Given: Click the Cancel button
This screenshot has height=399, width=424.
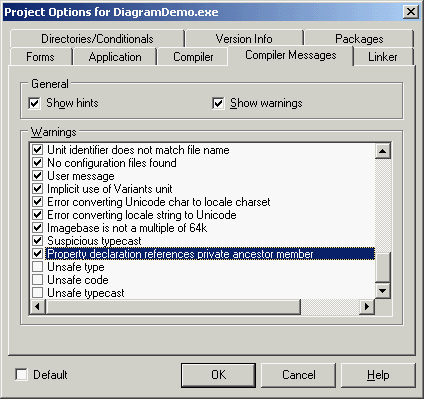Looking at the screenshot, I should [x=298, y=375].
